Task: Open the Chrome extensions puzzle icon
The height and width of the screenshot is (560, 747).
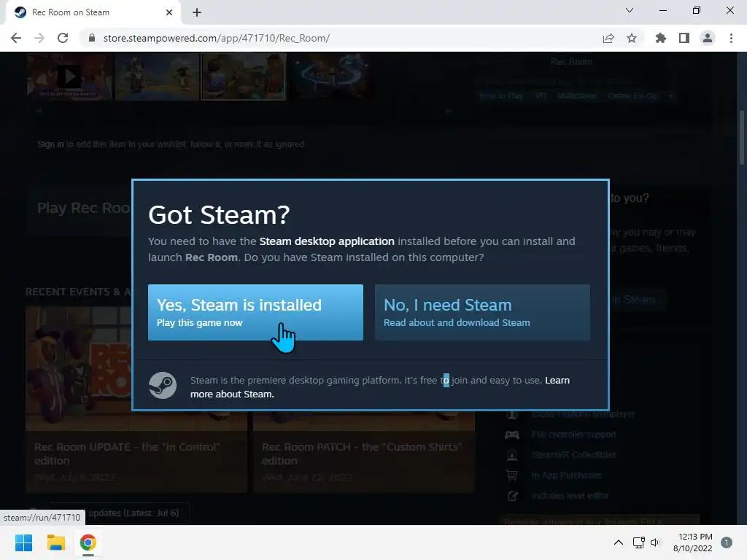Action: (x=661, y=38)
